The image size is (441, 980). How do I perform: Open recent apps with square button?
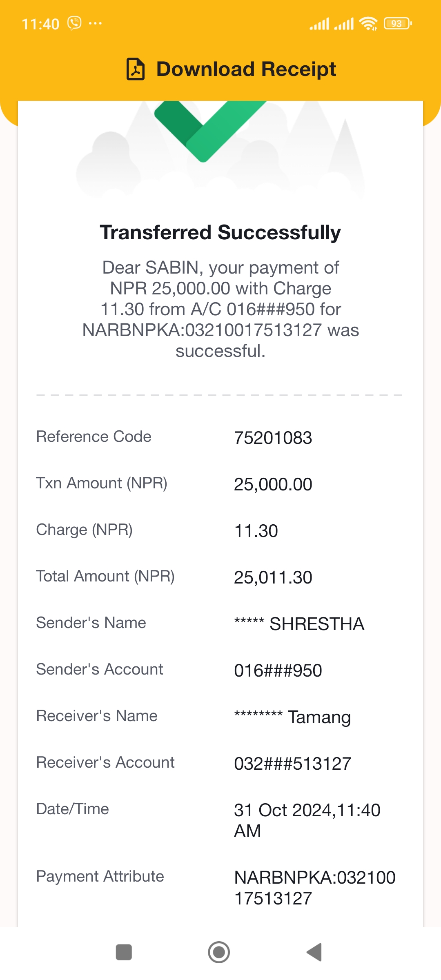point(124,952)
